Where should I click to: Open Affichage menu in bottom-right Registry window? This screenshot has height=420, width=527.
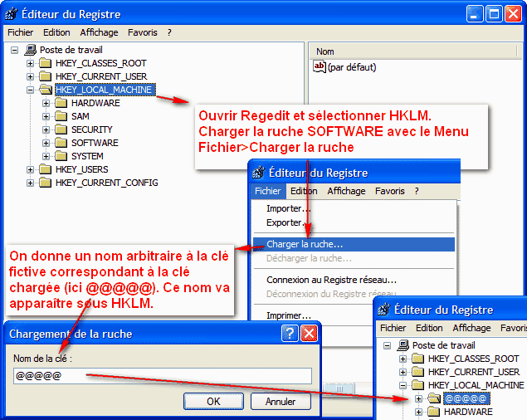(471, 328)
